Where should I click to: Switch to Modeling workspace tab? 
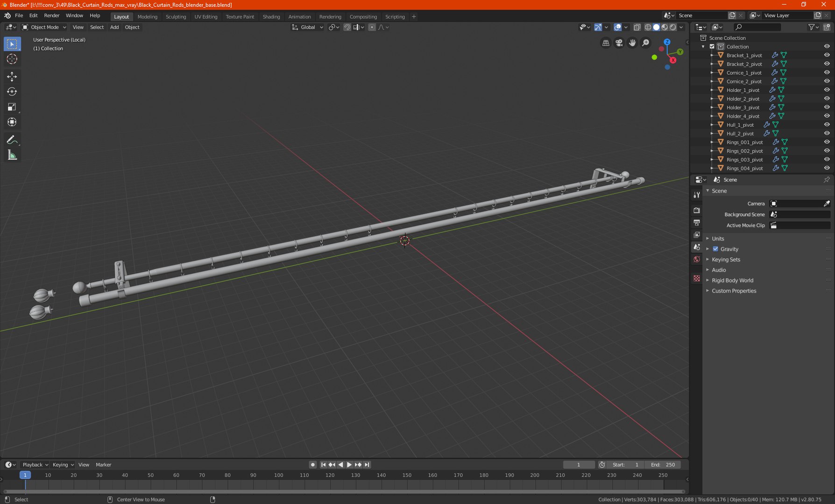pos(148,16)
